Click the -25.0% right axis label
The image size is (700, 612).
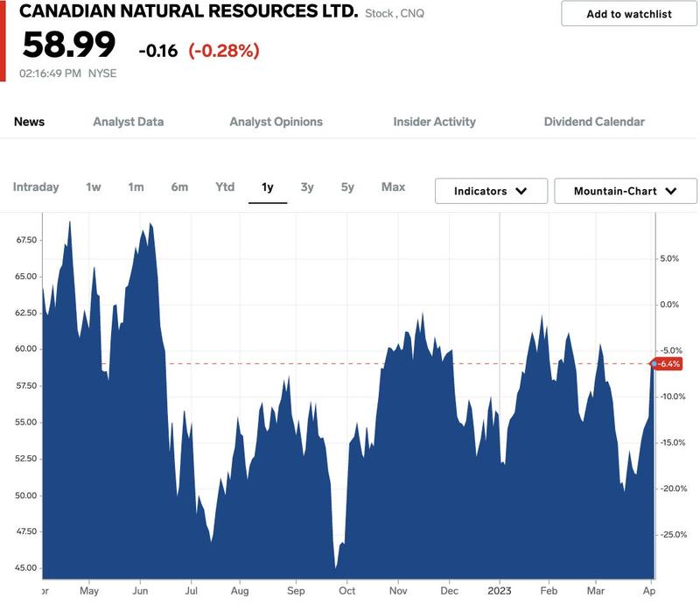672,534
